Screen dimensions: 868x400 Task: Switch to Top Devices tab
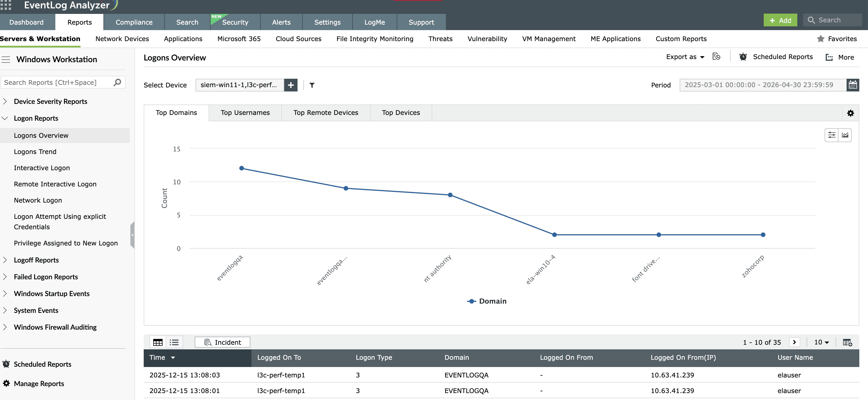(401, 113)
